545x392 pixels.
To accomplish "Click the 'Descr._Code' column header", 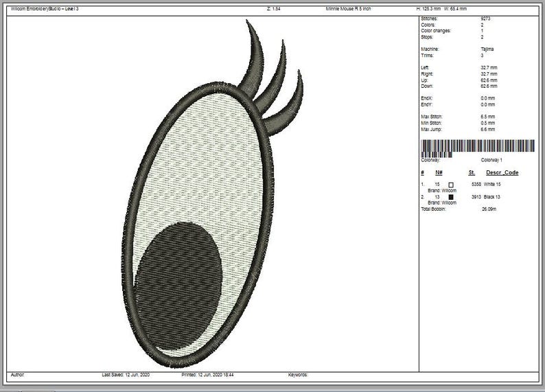I will click(502, 173).
